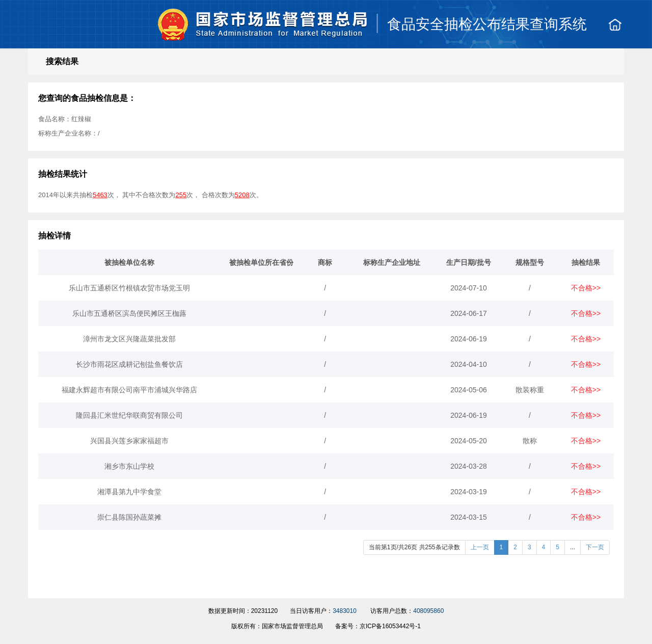
Task: Click the home icon in header
Action: 615,24
